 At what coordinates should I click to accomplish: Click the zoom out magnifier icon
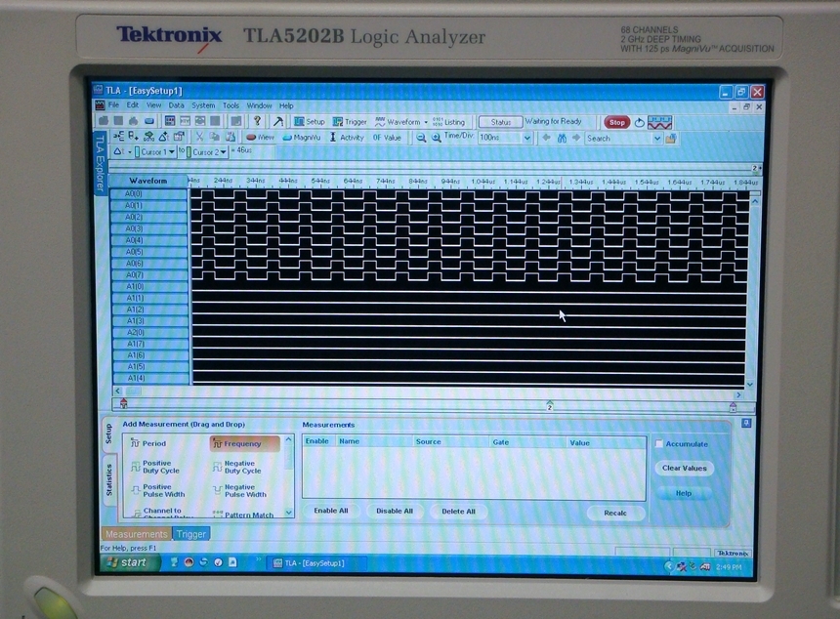click(421, 138)
